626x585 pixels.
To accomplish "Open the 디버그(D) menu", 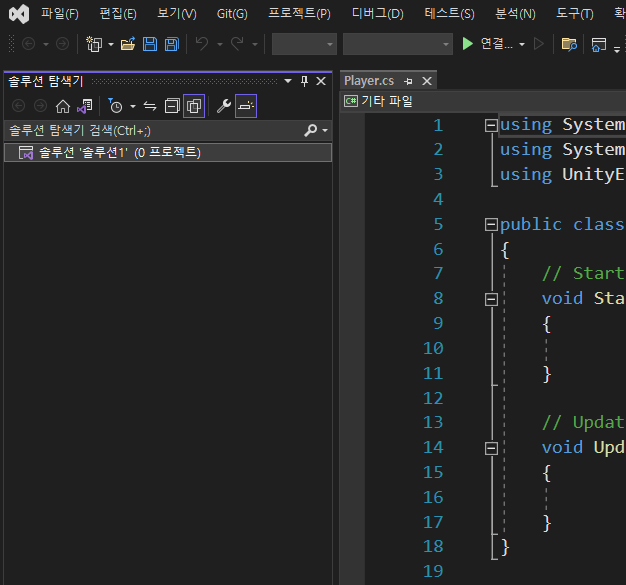I will 377,14.
